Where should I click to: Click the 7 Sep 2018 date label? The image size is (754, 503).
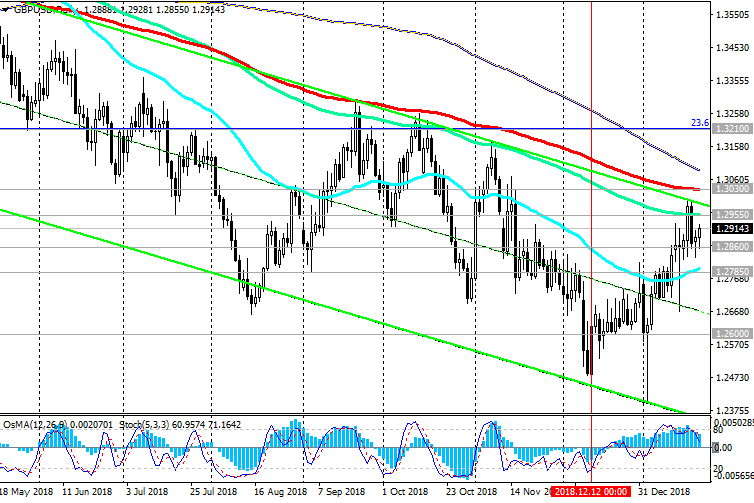(341, 492)
